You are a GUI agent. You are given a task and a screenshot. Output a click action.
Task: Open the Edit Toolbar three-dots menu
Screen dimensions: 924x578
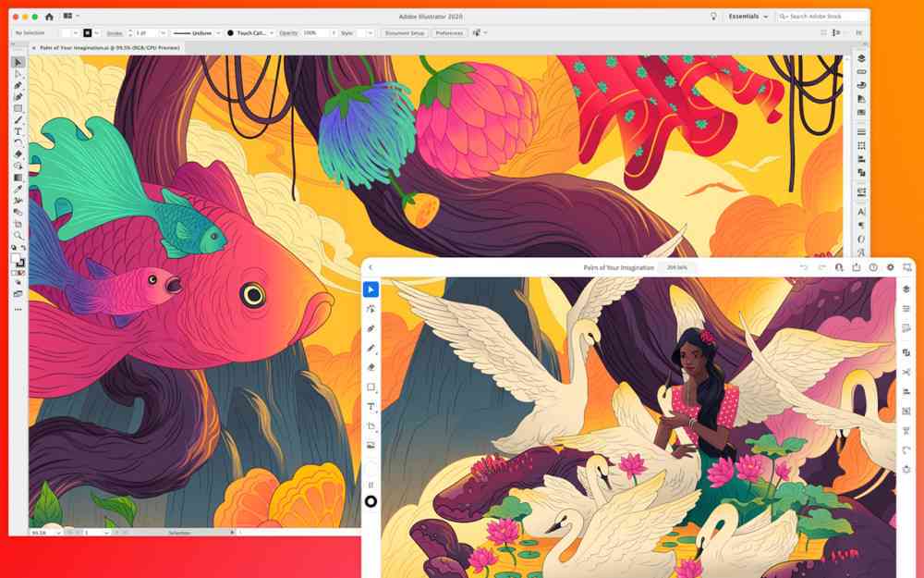click(18, 309)
